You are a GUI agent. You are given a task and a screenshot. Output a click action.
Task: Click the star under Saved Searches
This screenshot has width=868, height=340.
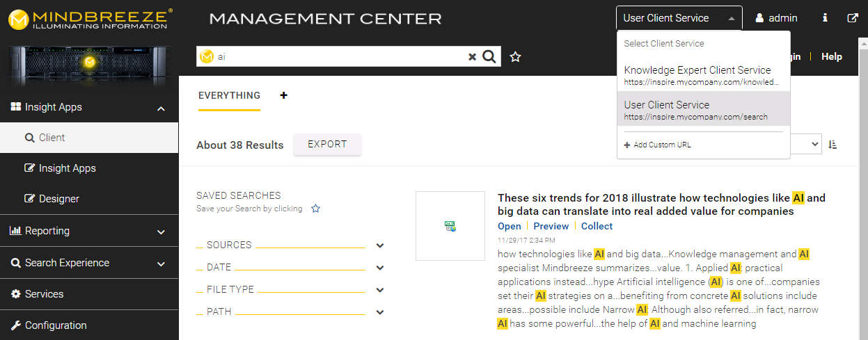point(315,208)
